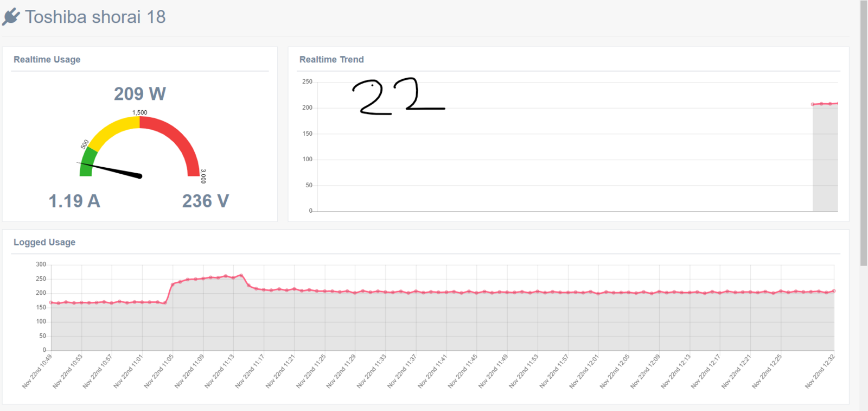Click the Toshiba shorai 18 title
868x411 pixels.
pos(95,17)
